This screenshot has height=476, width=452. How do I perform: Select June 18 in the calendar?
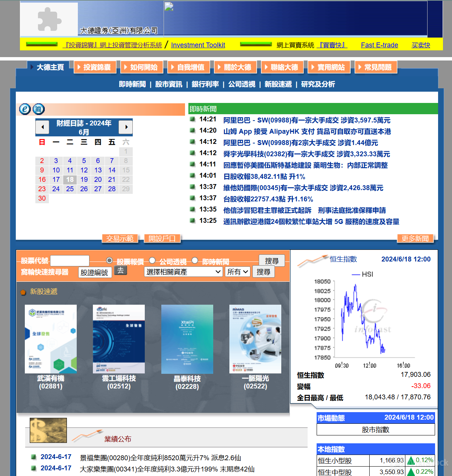pyautogui.click(x=70, y=180)
